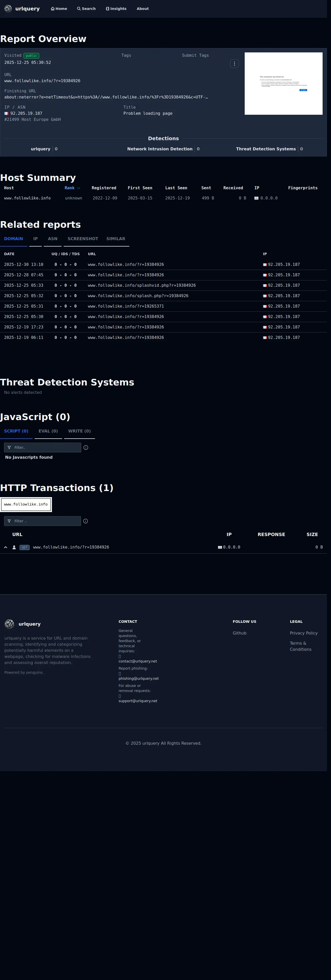
Task: Select the WRITE (0) tab
Action: (79, 431)
